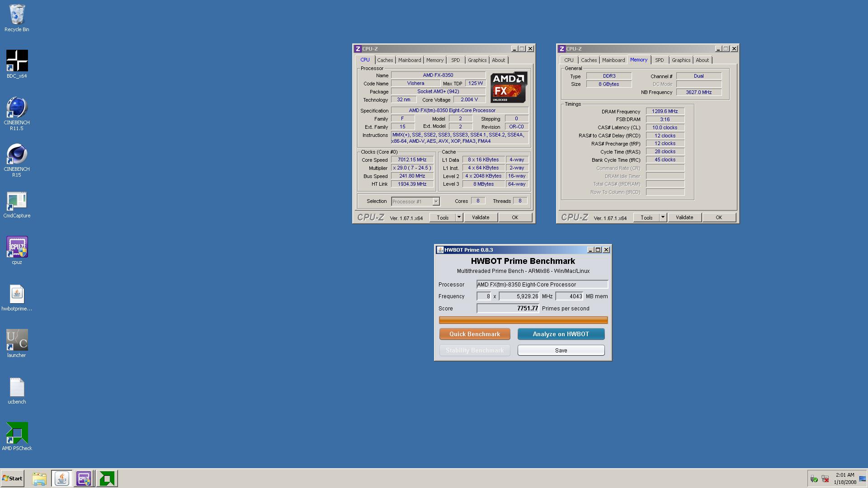The width and height of the screenshot is (868, 488).
Task: Select the SPD tab in right CPU-Z window
Action: 660,60
